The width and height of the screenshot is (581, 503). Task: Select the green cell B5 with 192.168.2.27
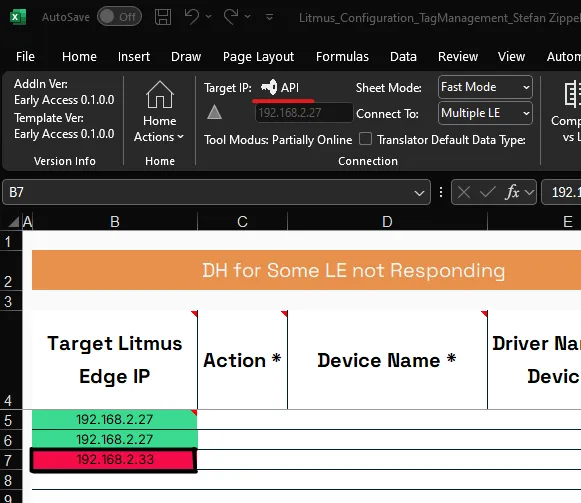point(114,419)
